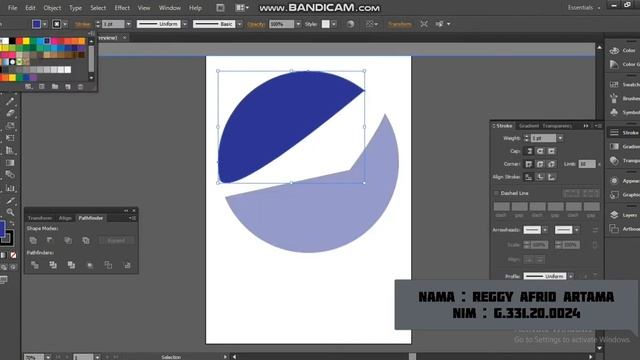Select the Zoom tool in the toolbox

point(10,212)
